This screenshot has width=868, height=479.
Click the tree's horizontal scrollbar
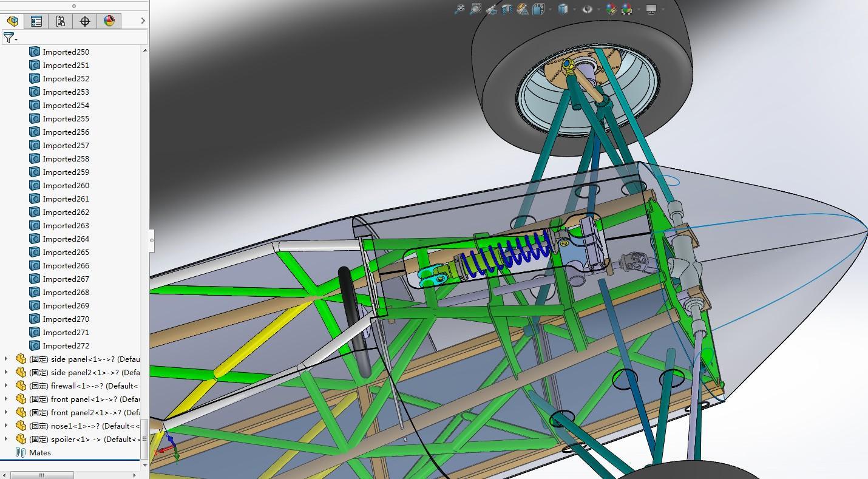pos(41,475)
